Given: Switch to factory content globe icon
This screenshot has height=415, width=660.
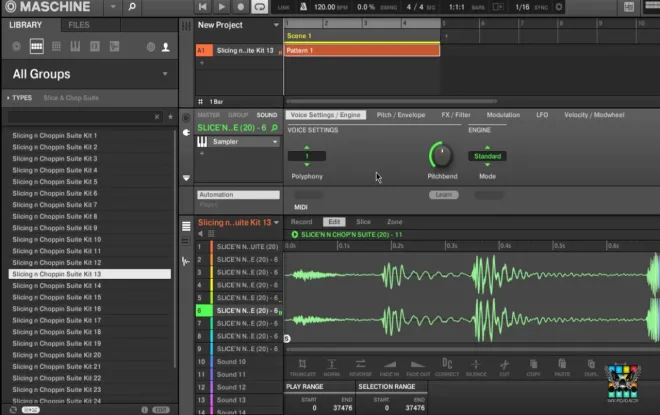Looking at the screenshot, I should 151,47.
